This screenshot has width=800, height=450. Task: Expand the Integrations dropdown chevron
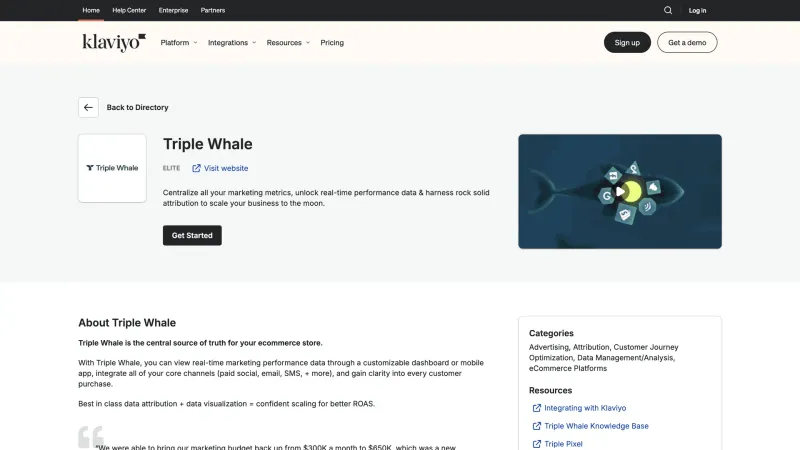pos(254,43)
